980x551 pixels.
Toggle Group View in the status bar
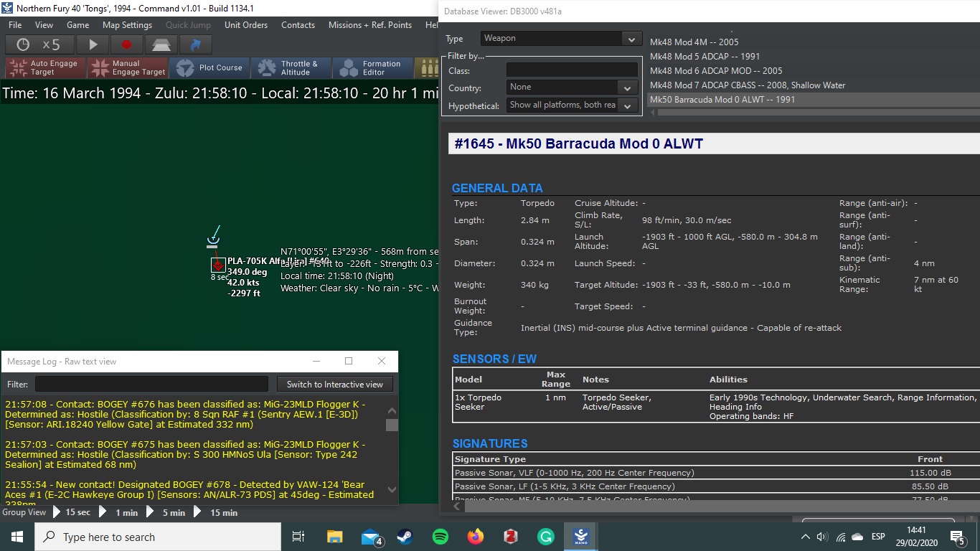click(x=24, y=512)
